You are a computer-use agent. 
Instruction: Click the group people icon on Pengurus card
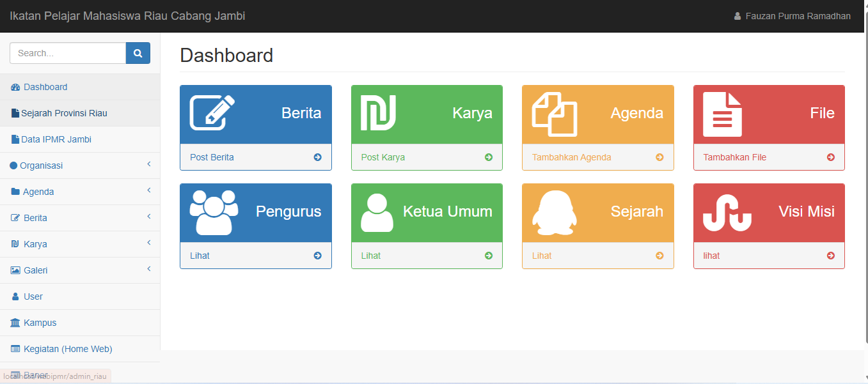coord(214,211)
